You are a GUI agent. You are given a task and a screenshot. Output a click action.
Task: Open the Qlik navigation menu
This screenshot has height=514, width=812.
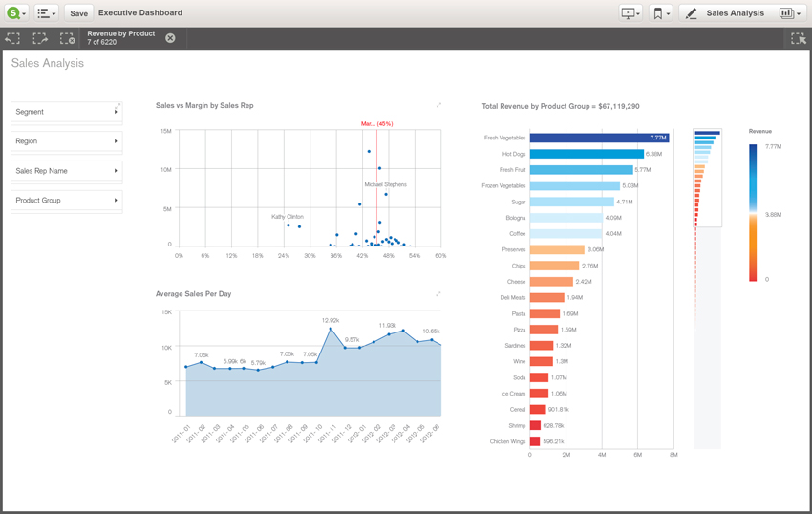[x=16, y=13]
